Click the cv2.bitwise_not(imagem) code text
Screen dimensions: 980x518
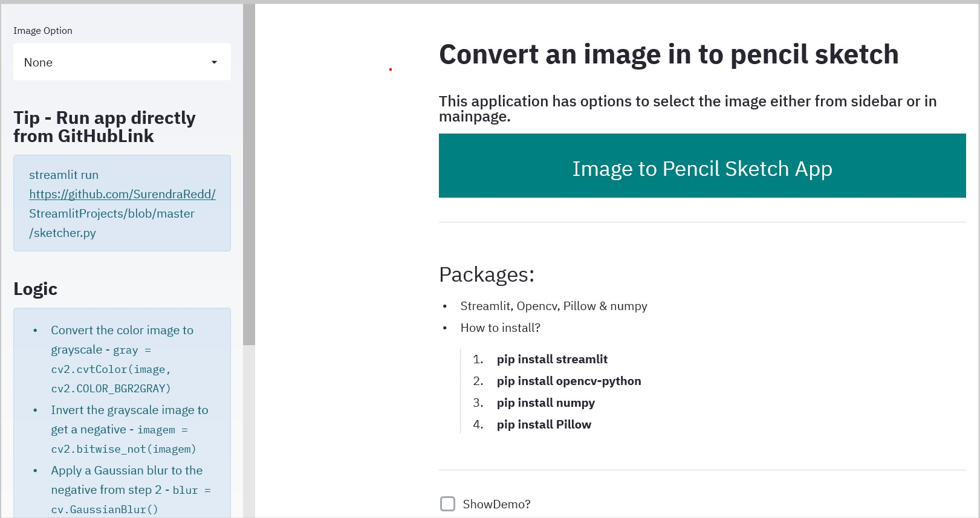coord(123,449)
